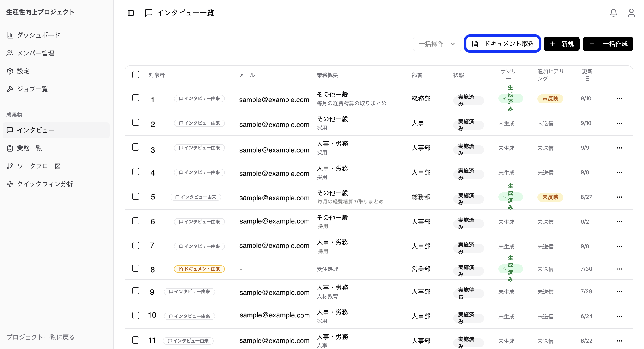The width and height of the screenshot is (644, 349).
Task: Click row 8 ドキュメント由来 badge
Action: 199,269
